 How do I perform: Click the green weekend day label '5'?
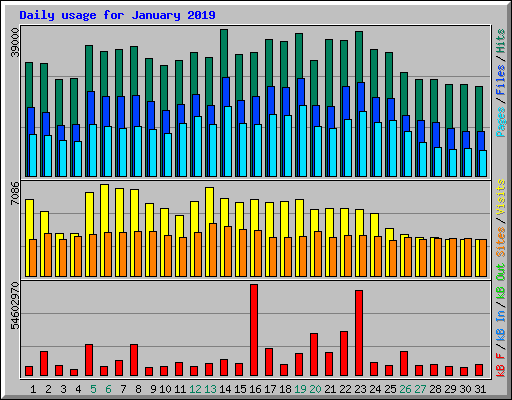coord(93,389)
